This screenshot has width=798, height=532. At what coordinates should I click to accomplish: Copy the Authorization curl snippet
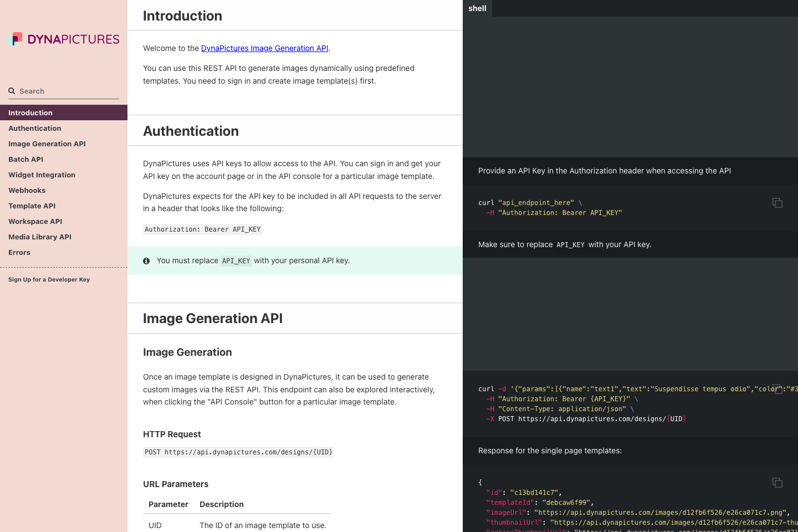[777, 203]
